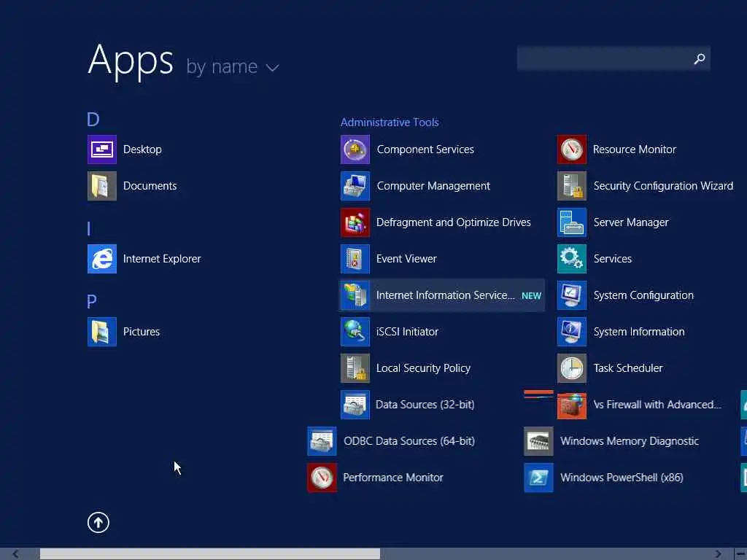Launch Performance Monitor icon
Image resolution: width=747 pixels, height=560 pixels.
tap(322, 477)
